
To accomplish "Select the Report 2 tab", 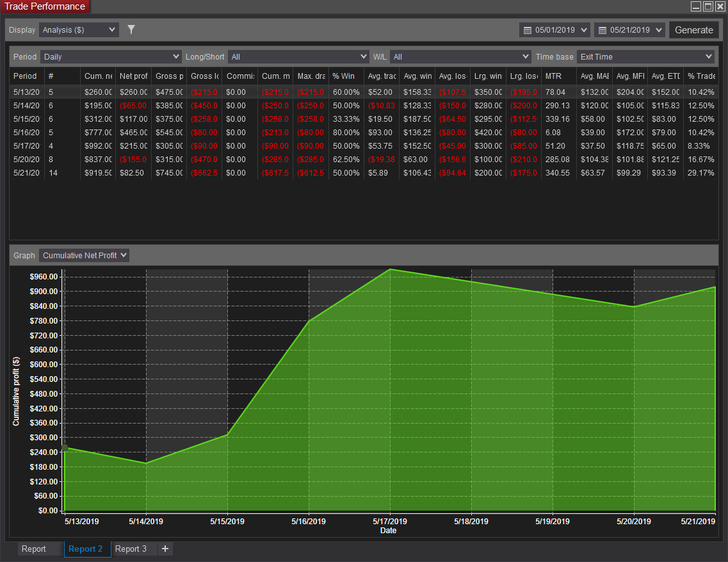I will point(86,549).
